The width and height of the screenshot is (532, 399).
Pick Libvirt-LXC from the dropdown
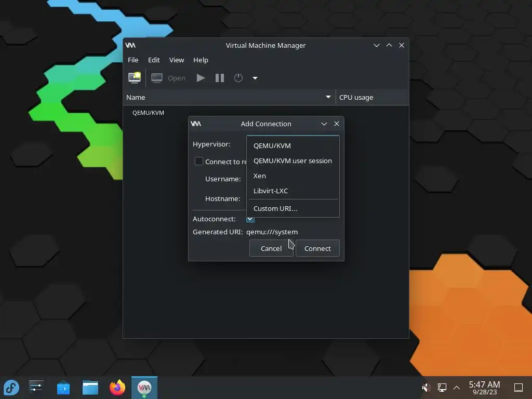point(293,191)
